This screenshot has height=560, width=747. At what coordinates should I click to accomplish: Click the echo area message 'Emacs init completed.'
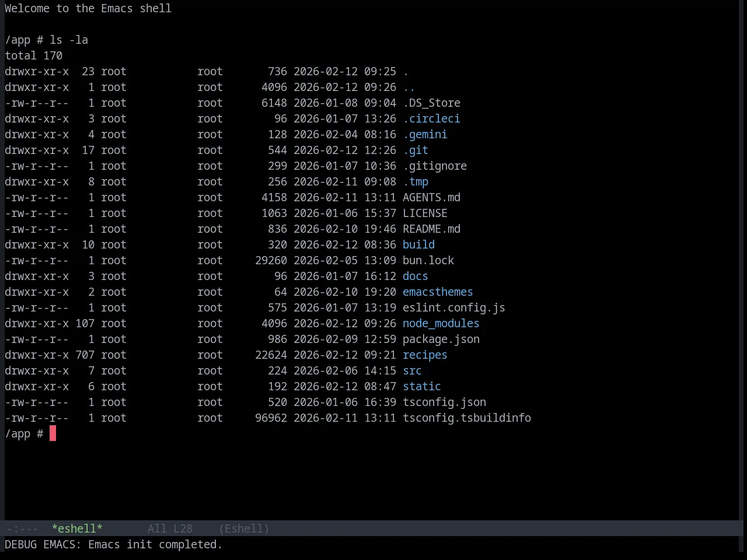click(155, 544)
